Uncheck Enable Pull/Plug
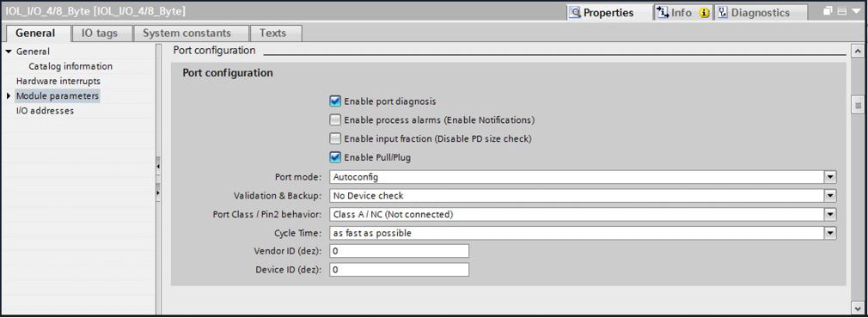The height and width of the screenshot is (318, 868). pos(335,157)
